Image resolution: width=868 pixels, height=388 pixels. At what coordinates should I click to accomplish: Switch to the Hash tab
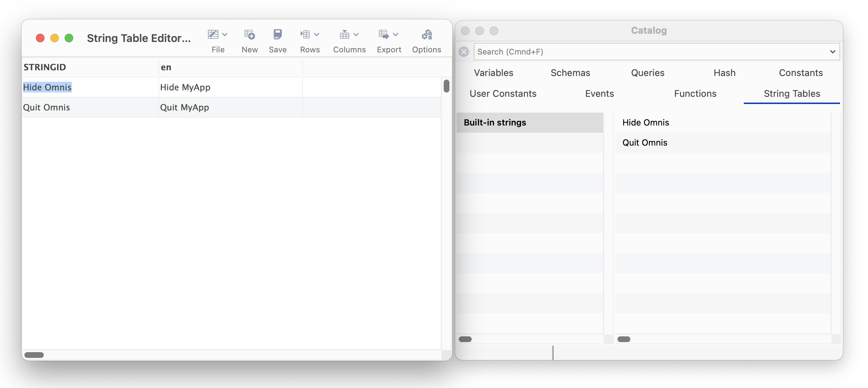[x=724, y=73]
